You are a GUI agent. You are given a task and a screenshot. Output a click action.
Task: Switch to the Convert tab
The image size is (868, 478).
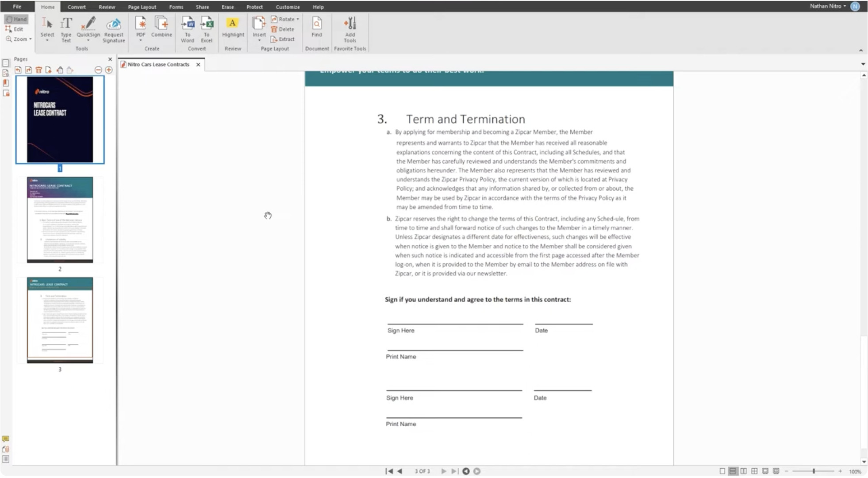pyautogui.click(x=77, y=7)
